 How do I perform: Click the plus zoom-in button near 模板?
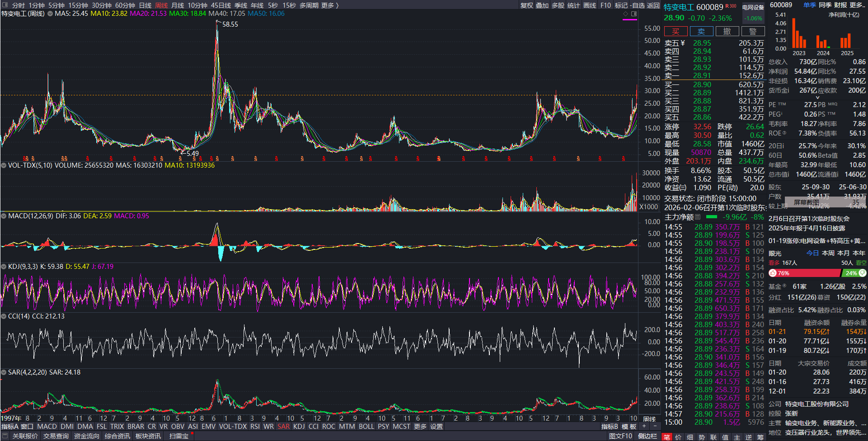[644, 426]
